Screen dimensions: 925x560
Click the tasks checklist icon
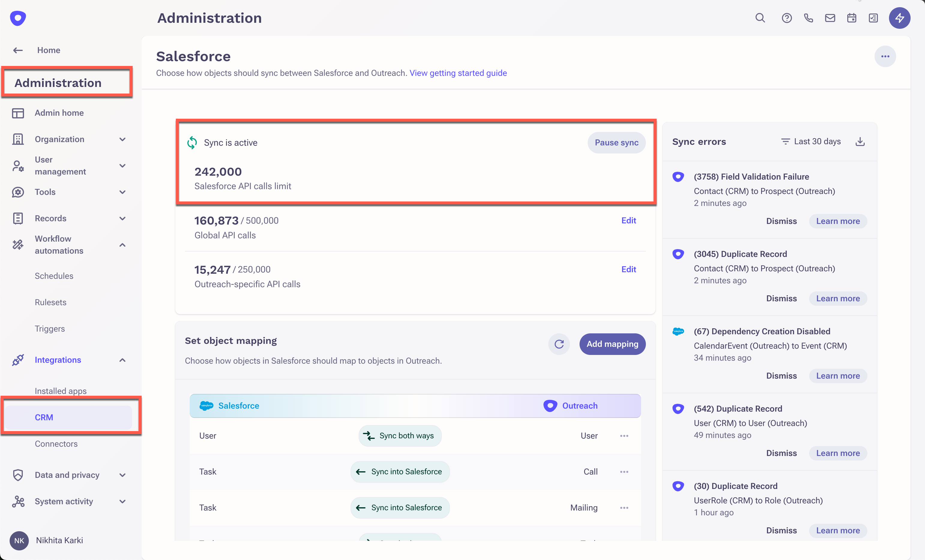[x=873, y=18]
